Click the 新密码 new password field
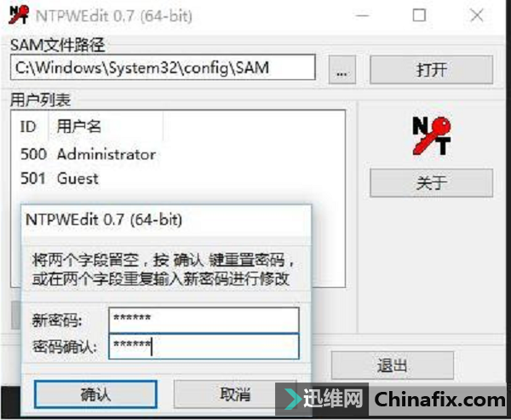This screenshot has width=511, height=420. 204,319
